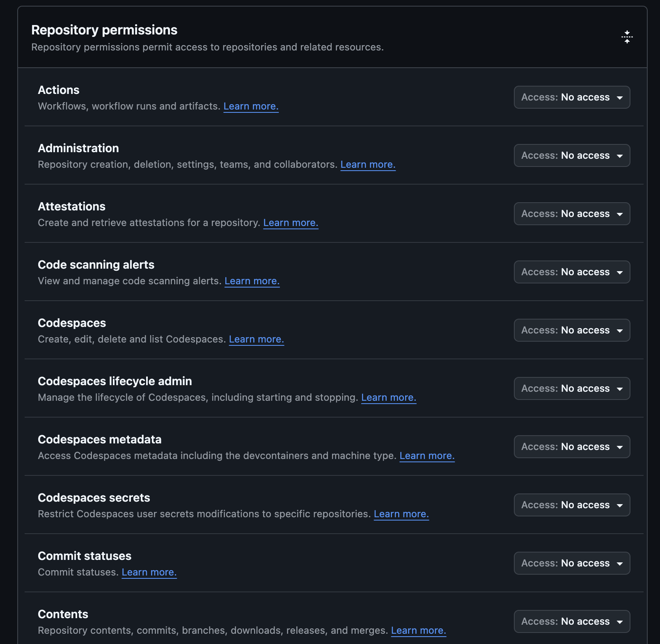Click the Contents permission title
The image size is (660, 644).
pyautogui.click(x=63, y=614)
